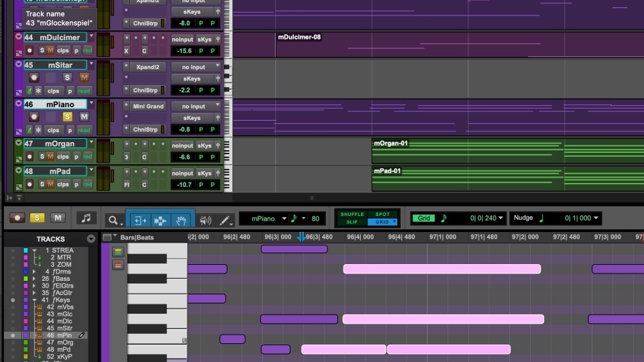The width and height of the screenshot is (644, 362).
Task: Select the Pencil tool
Action: (225, 221)
